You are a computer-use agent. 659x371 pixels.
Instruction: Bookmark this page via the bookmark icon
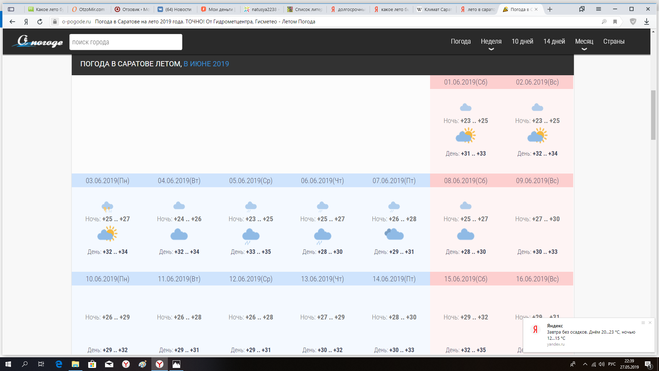click(615, 21)
